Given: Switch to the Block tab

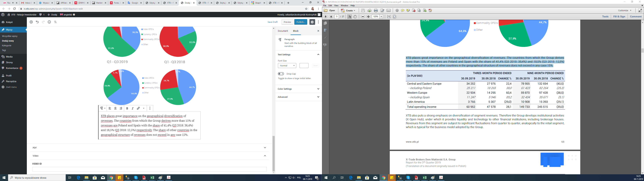Looking at the screenshot, I should (x=296, y=31).
